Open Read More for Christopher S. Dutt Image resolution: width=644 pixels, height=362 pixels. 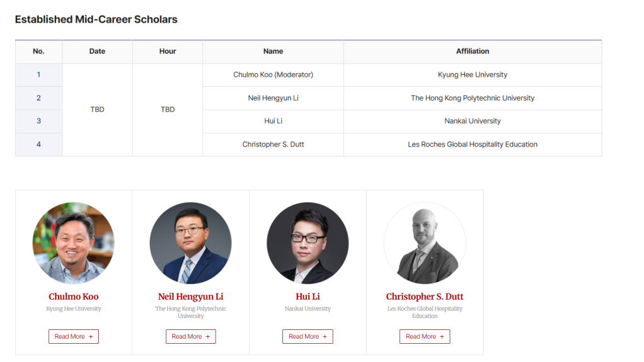425,336
